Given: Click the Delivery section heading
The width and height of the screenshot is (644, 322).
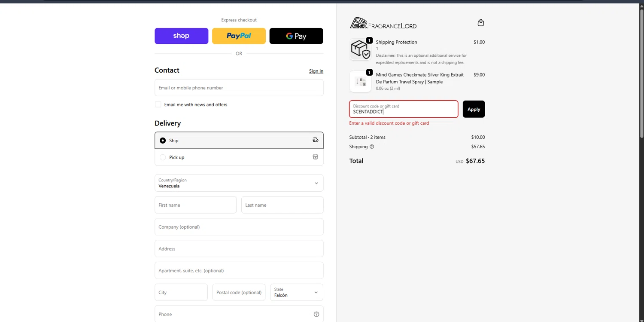Looking at the screenshot, I should click(x=167, y=123).
